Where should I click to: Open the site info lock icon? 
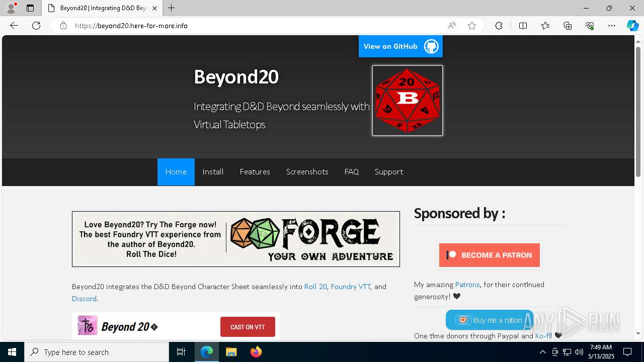pyautogui.click(x=63, y=26)
